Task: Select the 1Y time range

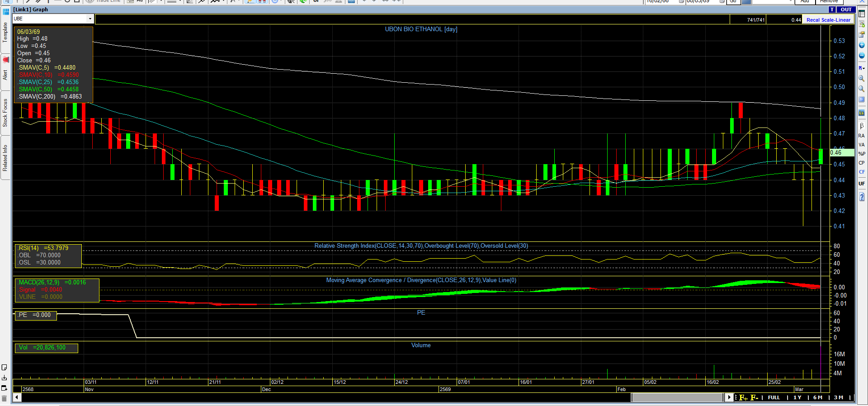Action: pos(797,397)
